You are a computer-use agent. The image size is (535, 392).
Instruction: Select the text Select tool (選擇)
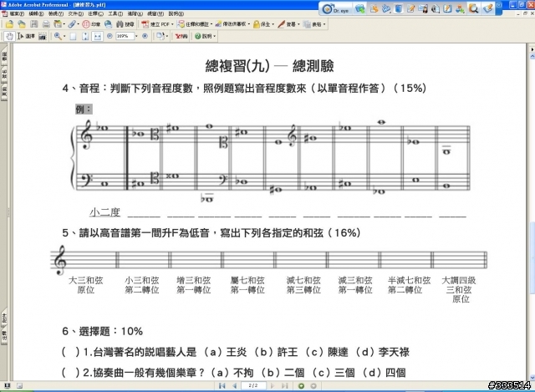(x=26, y=36)
